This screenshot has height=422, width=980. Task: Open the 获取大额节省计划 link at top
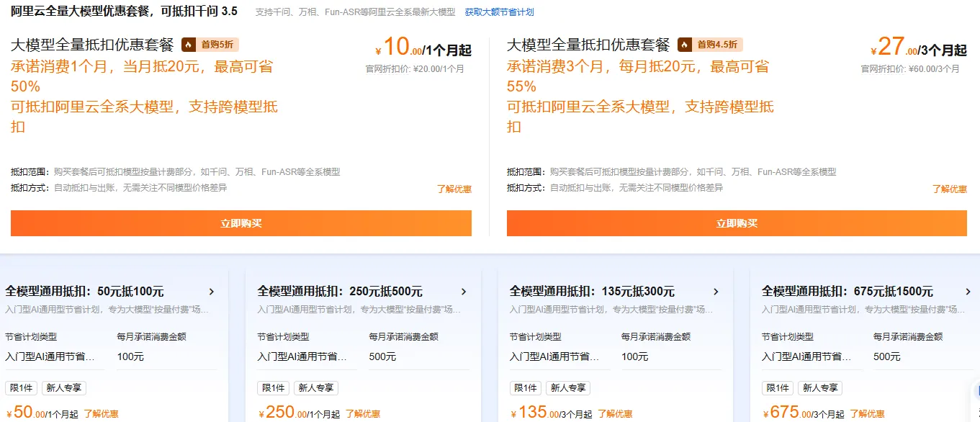click(x=498, y=12)
